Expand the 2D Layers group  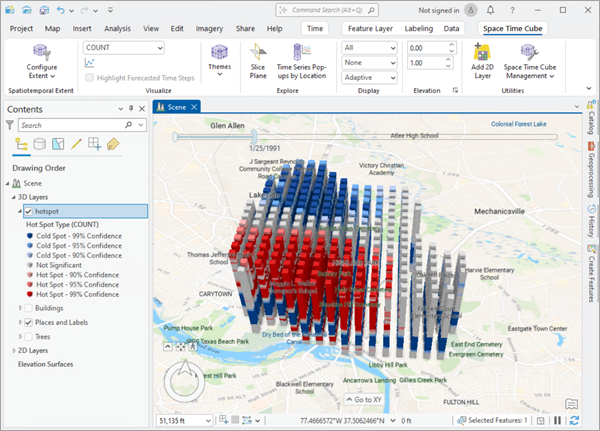[x=12, y=350]
